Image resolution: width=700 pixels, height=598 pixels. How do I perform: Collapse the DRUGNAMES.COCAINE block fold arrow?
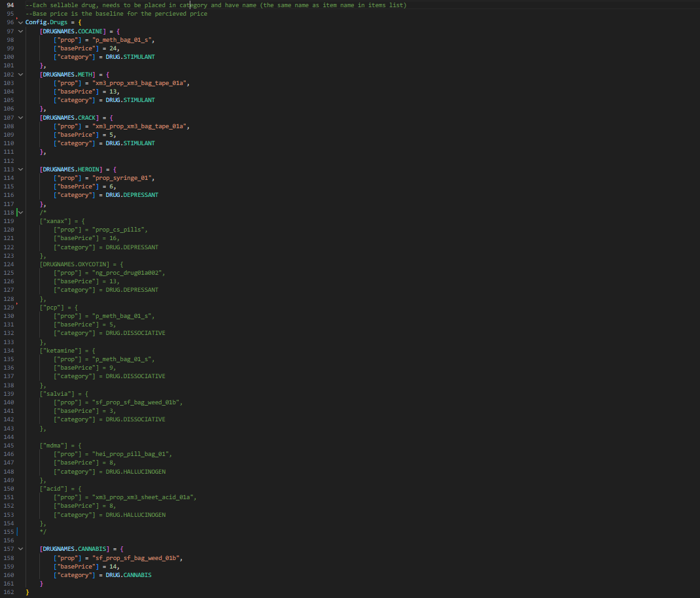(x=20, y=31)
